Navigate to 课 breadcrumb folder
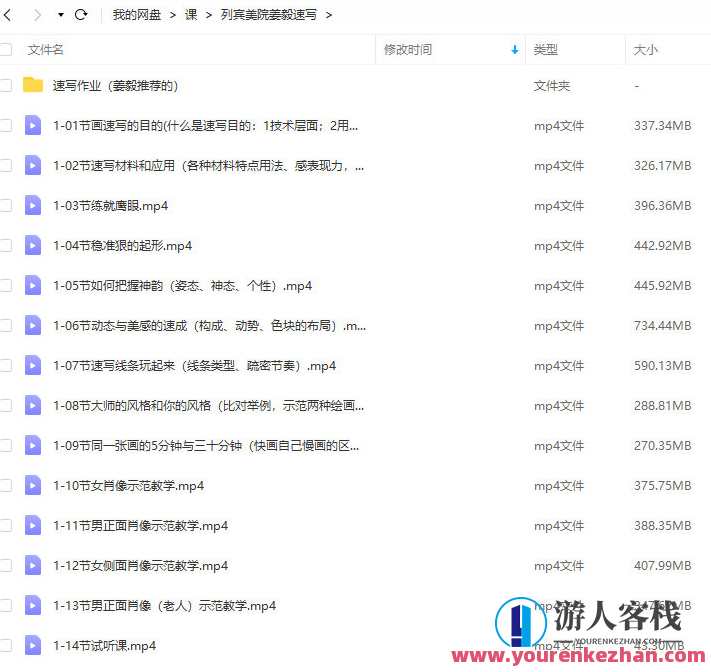 [191, 15]
